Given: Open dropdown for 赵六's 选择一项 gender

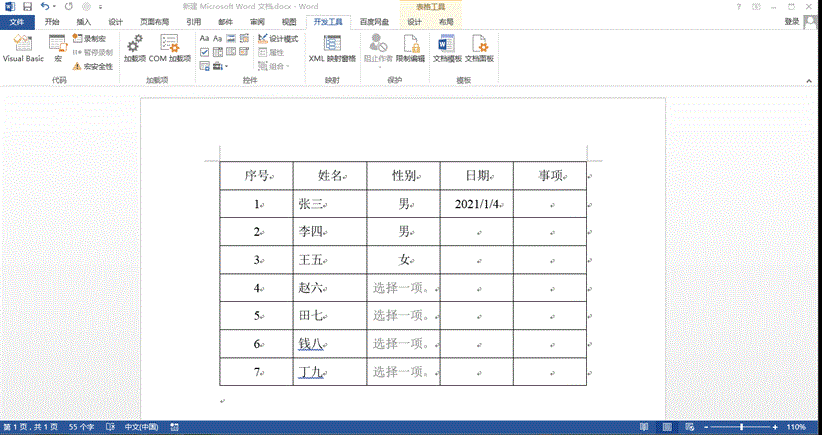Looking at the screenshot, I should (x=402, y=288).
